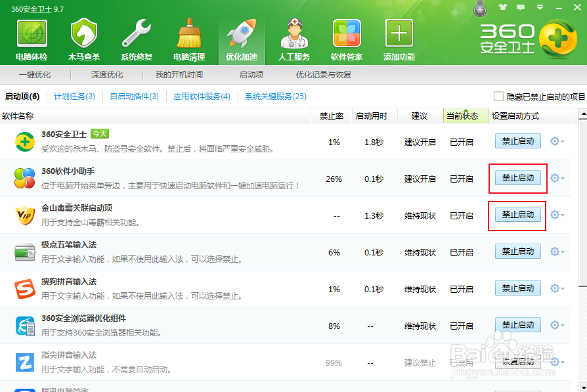Click 建议开启 for 360安全卫士 row
Image resolution: width=587 pixels, height=392 pixels.
[420, 142]
